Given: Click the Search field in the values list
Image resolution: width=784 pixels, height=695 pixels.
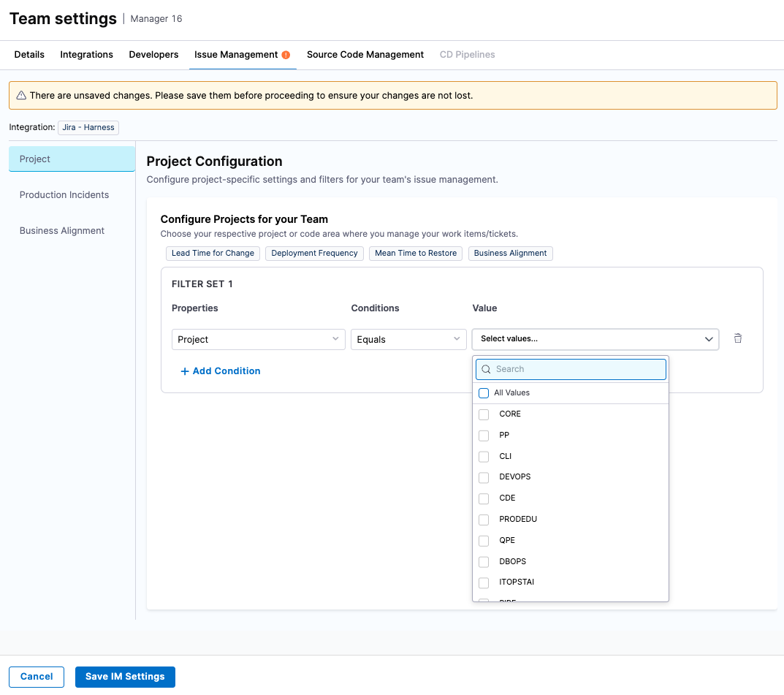Looking at the screenshot, I should (577, 369).
